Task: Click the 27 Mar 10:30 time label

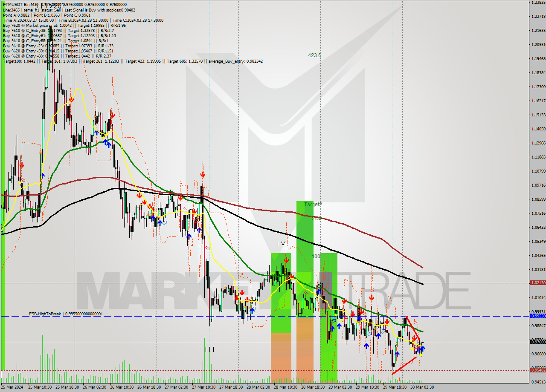Action: 203,387
